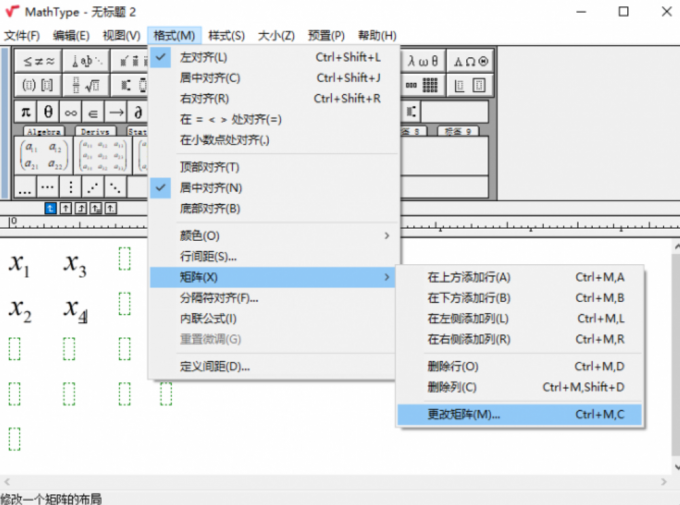This screenshot has width=680, height=505.
Task: Open the Greek uppercase palette (ΛΩ)
Action: click(x=471, y=61)
